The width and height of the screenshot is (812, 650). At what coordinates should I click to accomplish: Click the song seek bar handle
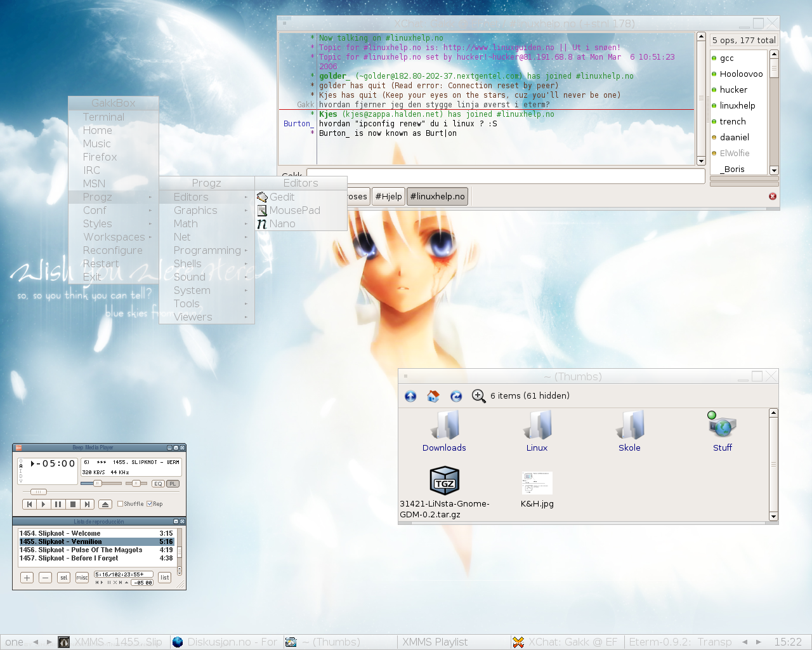tap(39, 492)
